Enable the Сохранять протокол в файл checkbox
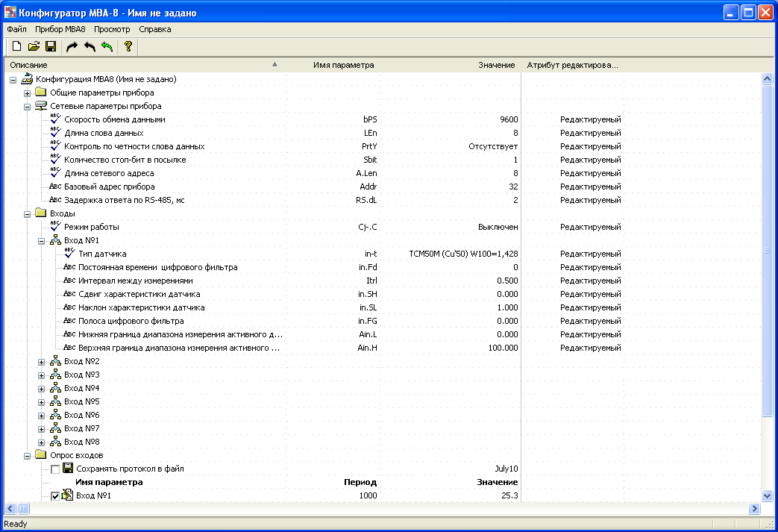Viewport: 778px width, 532px height. click(x=55, y=469)
